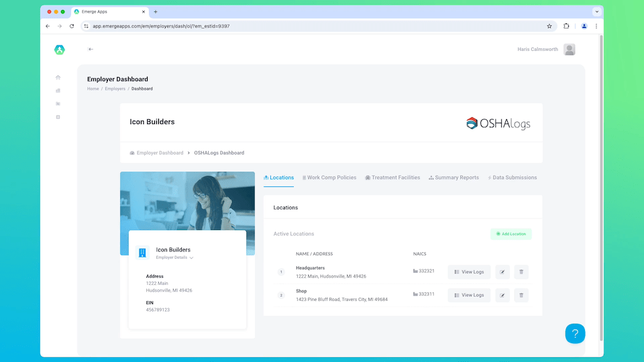This screenshot has height=362, width=644.
Task: Open browser extensions icon
Action: (x=566, y=26)
